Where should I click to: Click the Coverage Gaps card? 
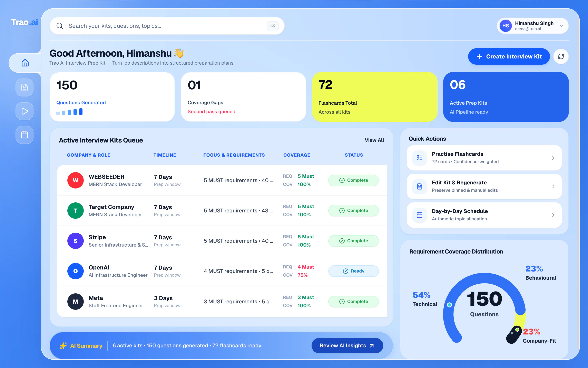[x=243, y=97]
